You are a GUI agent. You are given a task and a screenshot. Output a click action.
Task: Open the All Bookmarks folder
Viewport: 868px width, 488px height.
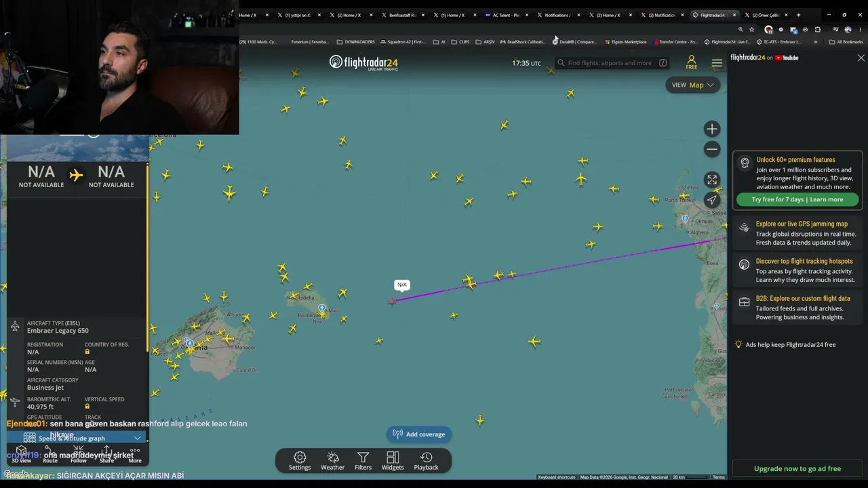(x=846, y=42)
